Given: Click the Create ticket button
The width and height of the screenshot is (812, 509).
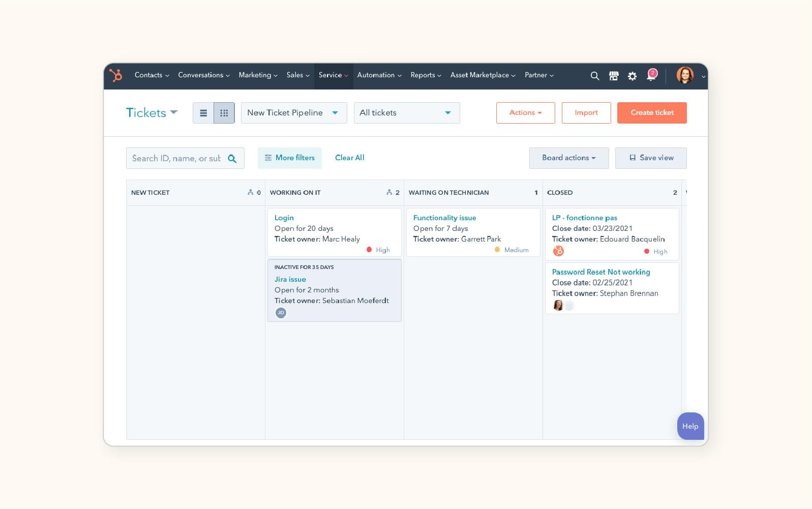Looking at the screenshot, I should (652, 113).
